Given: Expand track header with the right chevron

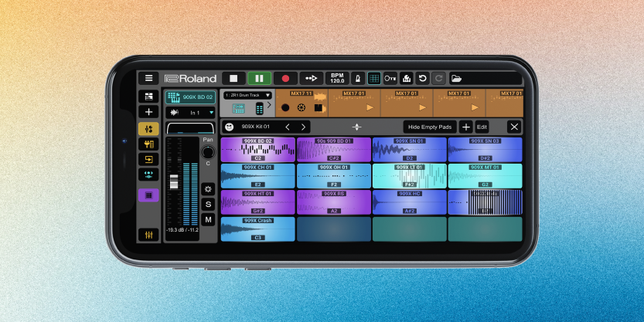Looking at the screenshot, I should click(x=269, y=105).
